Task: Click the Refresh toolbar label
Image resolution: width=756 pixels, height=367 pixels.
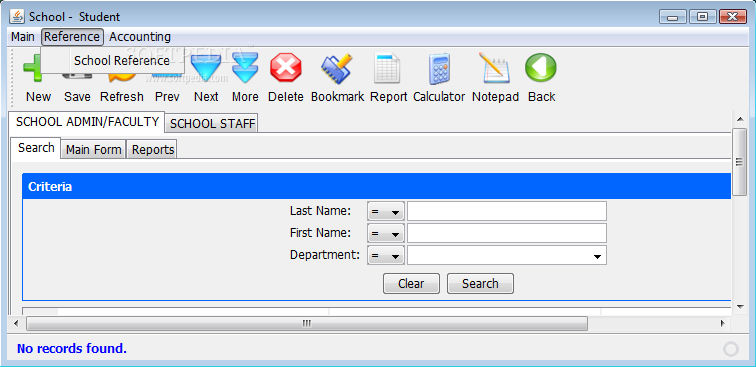Action: (x=122, y=97)
